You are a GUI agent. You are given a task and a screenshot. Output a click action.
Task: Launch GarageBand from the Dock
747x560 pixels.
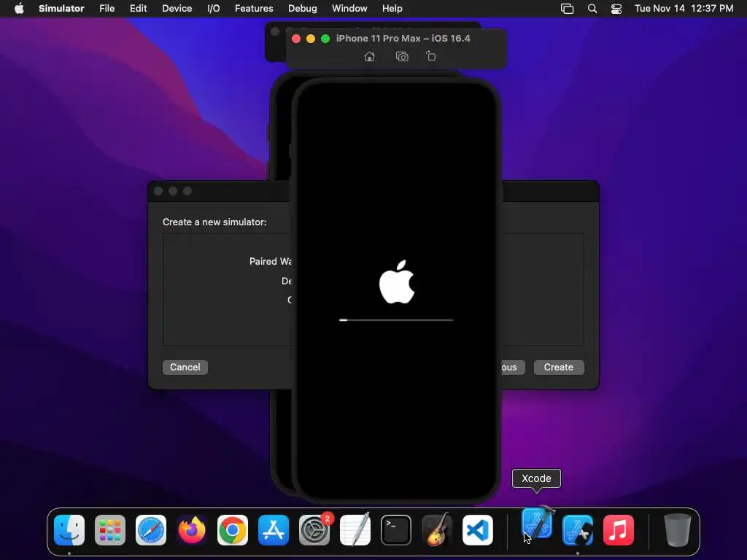[436, 530]
